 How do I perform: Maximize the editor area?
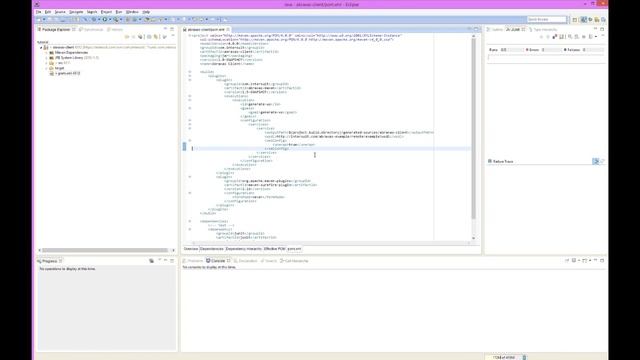coord(476,29)
